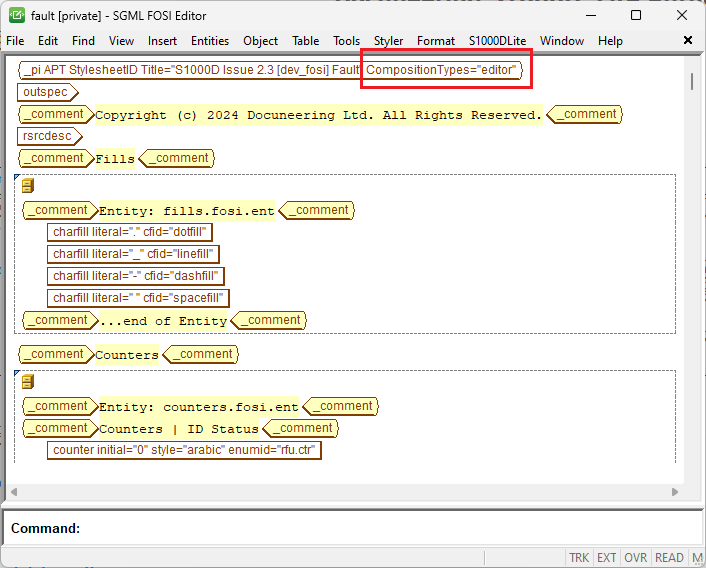Click the Fills comment closing tag

tap(176, 158)
